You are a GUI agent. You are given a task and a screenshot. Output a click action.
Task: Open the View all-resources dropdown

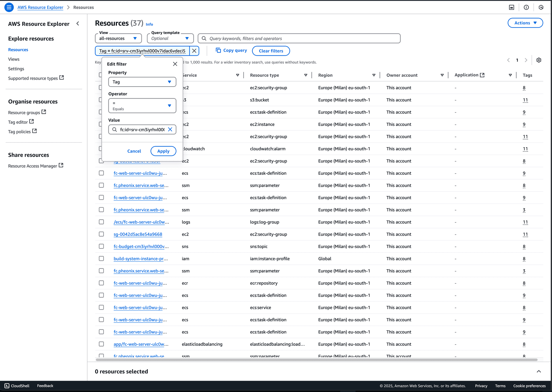click(x=118, y=38)
